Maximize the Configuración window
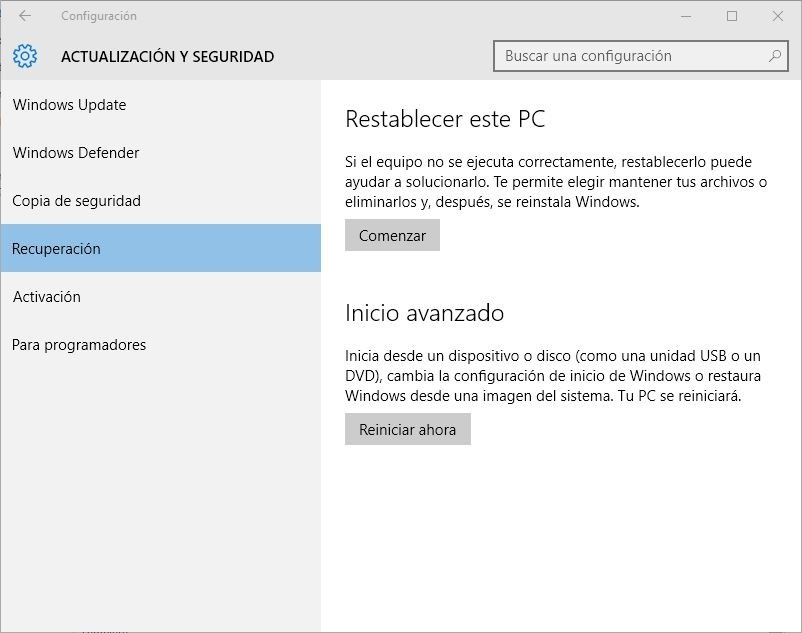The width and height of the screenshot is (802, 633). tap(732, 16)
